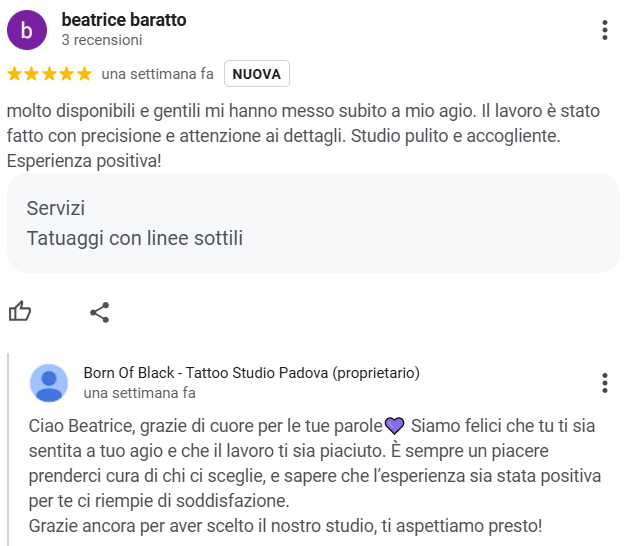The height and width of the screenshot is (546, 635).
Task: Click the blue owner profile avatar
Action: click(50, 383)
